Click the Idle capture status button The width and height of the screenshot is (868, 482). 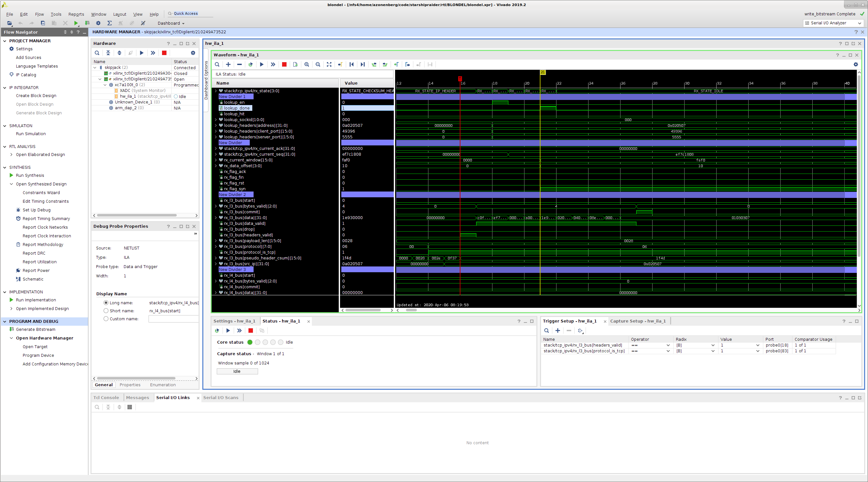click(x=237, y=372)
